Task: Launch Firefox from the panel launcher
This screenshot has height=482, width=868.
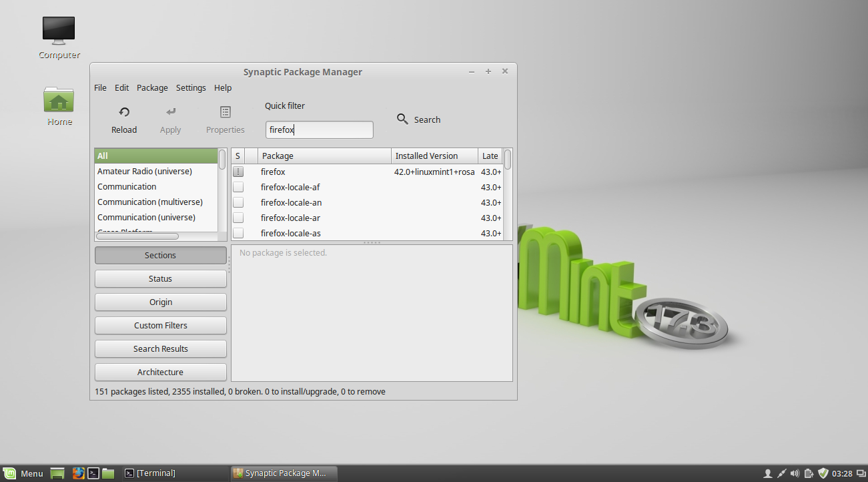Action: pos(79,473)
